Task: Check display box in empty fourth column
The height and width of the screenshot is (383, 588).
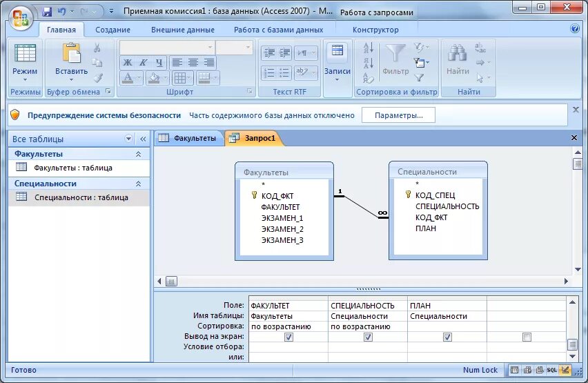Action: [527, 337]
